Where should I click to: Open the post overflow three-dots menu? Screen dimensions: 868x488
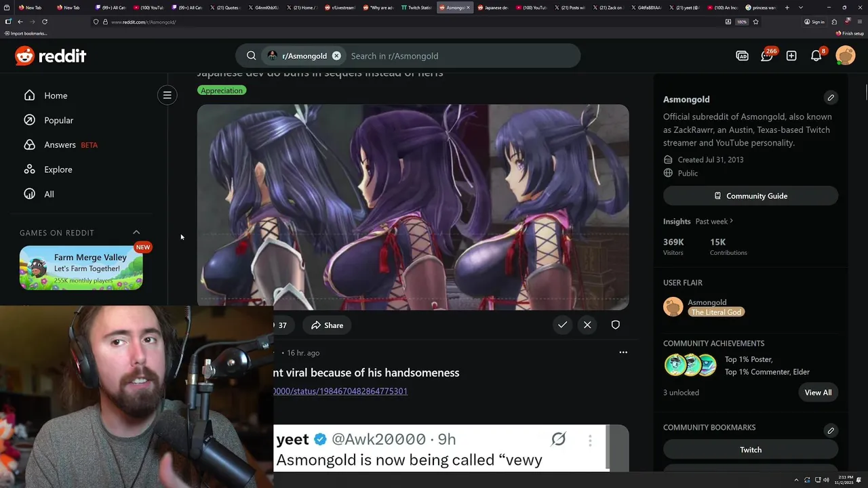(x=623, y=352)
